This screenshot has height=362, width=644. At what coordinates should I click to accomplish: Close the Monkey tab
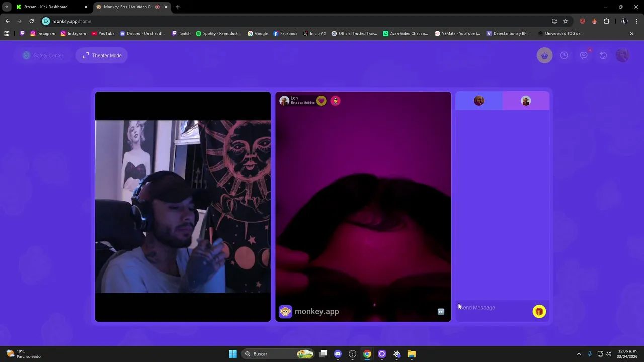coord(166,7)
